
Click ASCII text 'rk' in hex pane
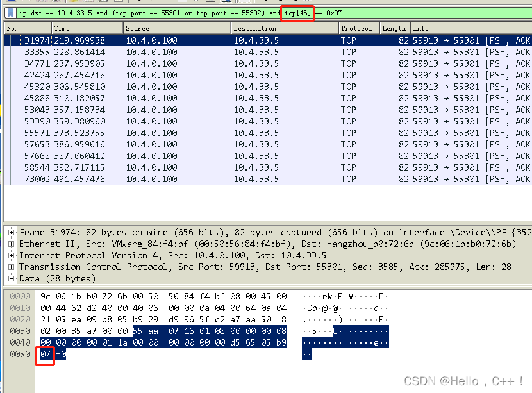[328, 296]
